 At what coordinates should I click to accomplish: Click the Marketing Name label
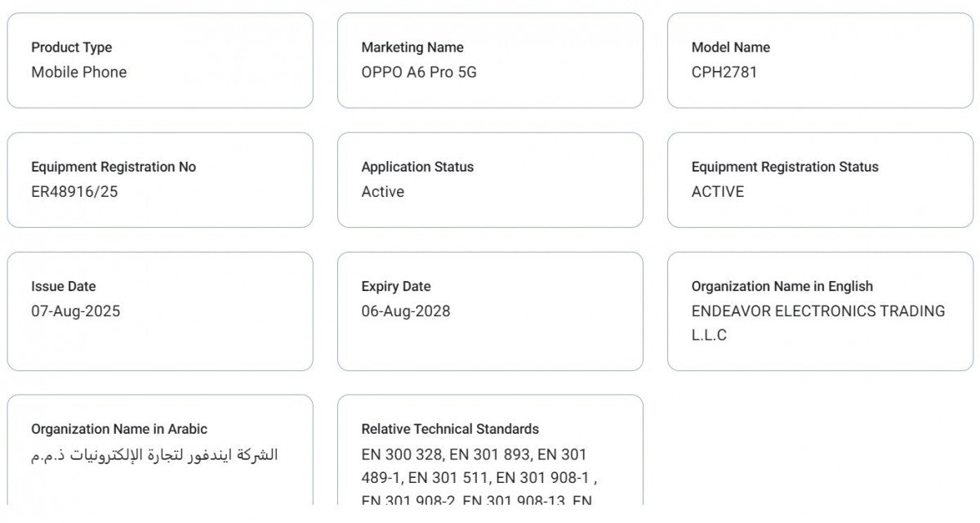412,47
